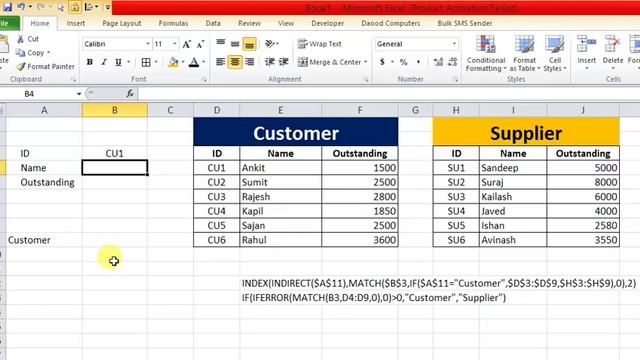Open the Bulk SMS Sender tab
The width and height of the screenshot is (640, 360).
(464, 23)
